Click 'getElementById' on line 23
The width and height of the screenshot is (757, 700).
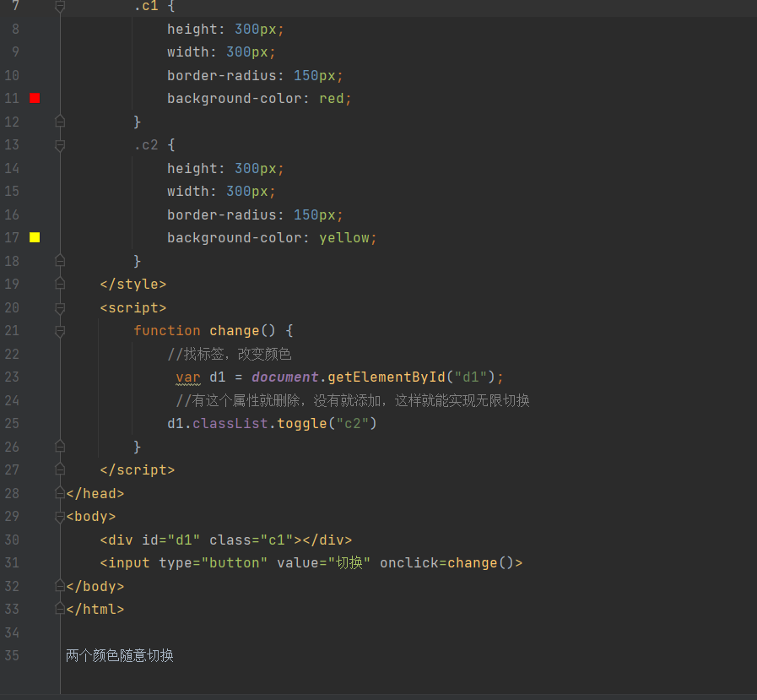(x=387, y=377)
